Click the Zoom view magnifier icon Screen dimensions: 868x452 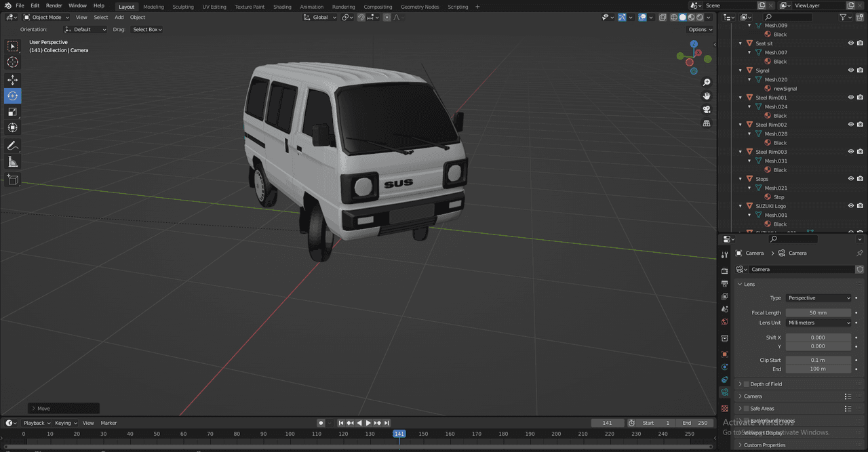pyautogui.click(x=707, y=82)
